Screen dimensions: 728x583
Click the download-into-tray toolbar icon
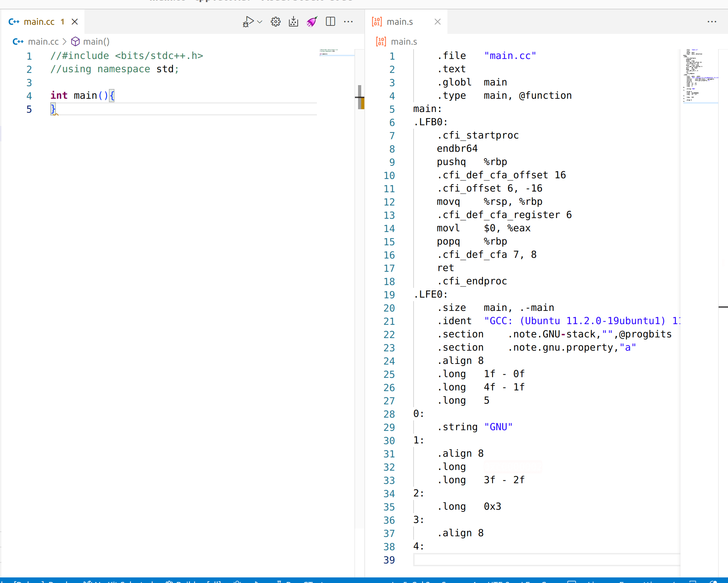click(x=294, y=22)
